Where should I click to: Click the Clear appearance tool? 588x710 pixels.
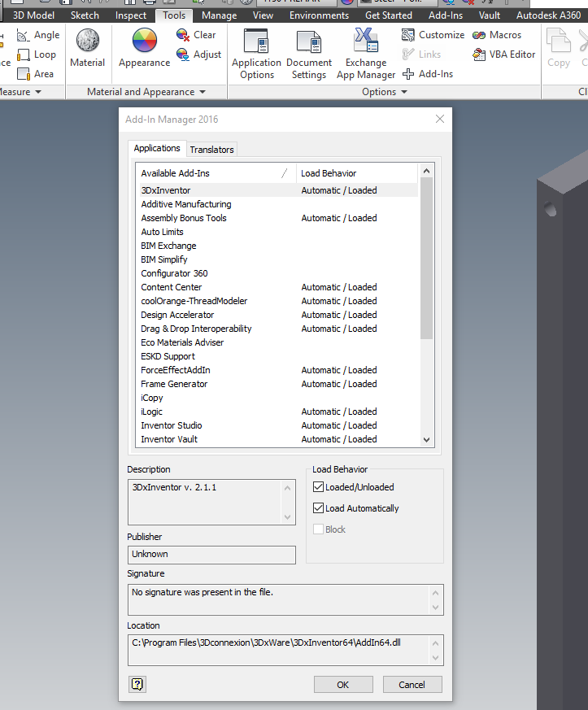point(196,35)
